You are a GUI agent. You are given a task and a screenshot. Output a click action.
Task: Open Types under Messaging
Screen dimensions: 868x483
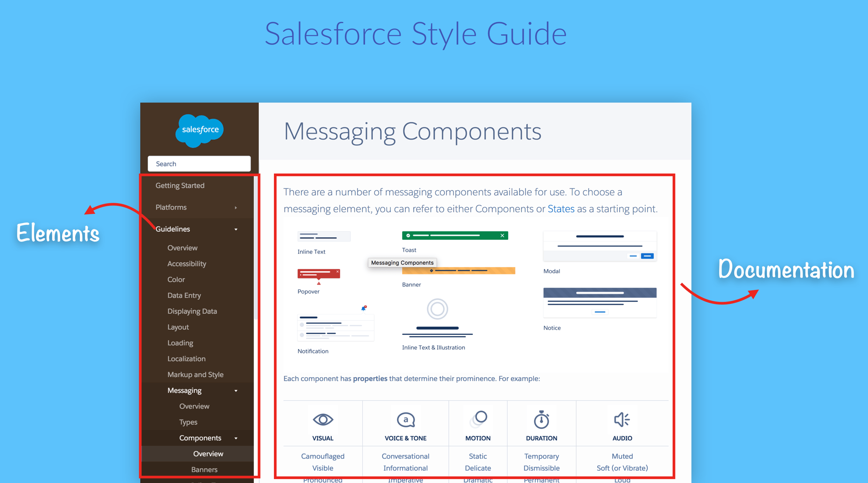click(188, 422)
